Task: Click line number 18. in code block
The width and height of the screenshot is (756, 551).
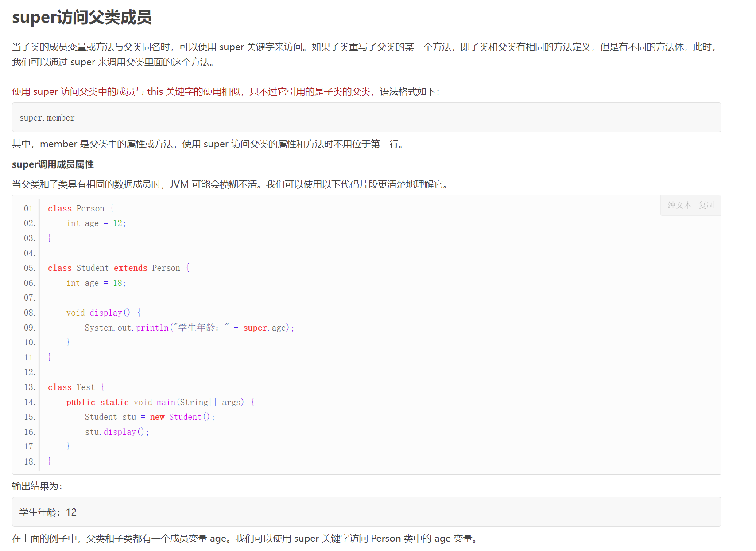Action: coord(30,461)
